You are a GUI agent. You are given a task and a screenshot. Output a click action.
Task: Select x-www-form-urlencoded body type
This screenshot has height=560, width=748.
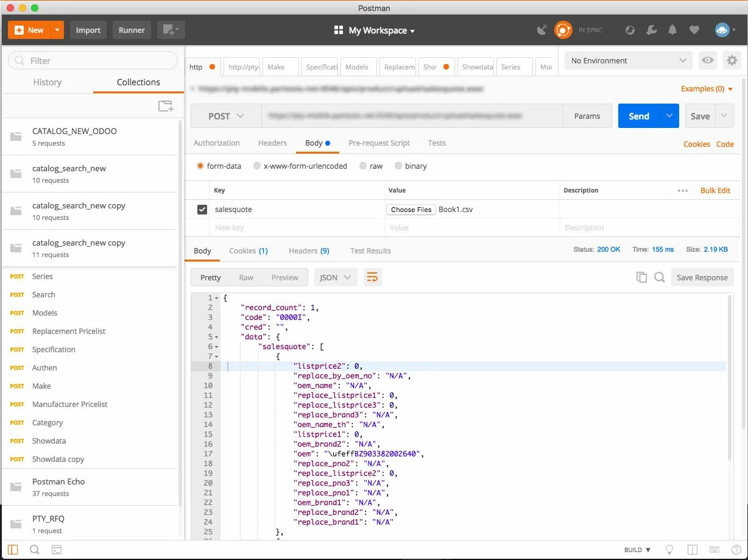(257, 166)
